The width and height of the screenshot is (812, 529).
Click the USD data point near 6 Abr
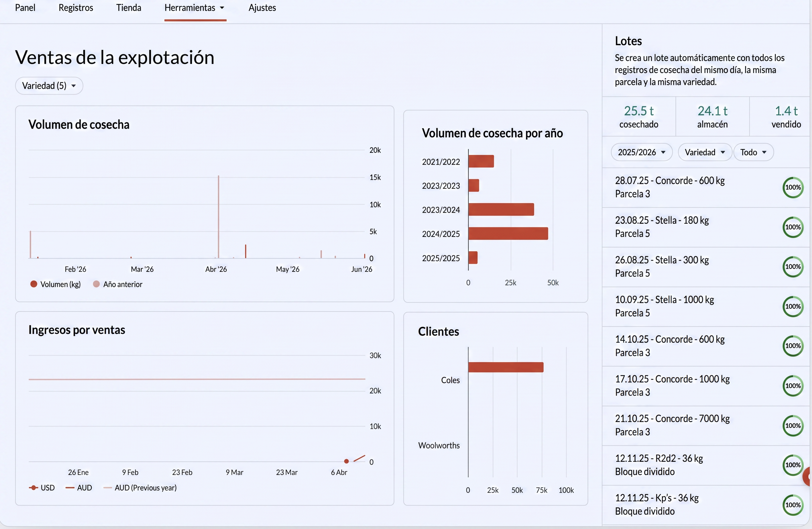tap(346, 461)
